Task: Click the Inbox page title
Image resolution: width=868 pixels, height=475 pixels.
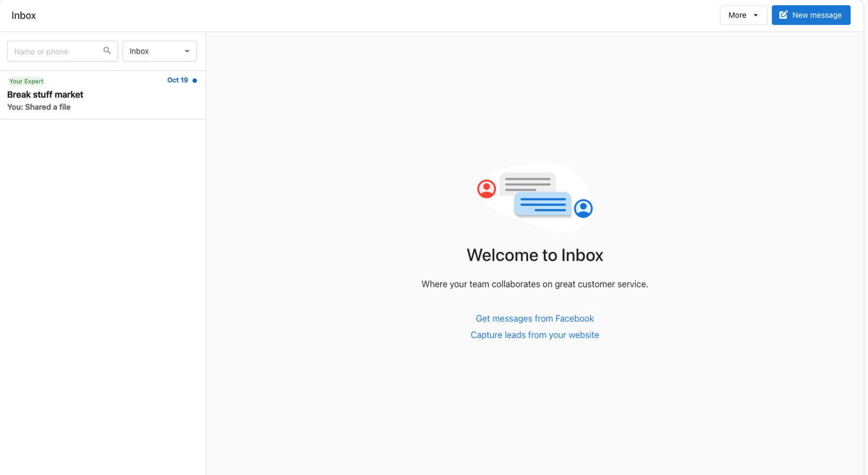Action: (24, 15)
